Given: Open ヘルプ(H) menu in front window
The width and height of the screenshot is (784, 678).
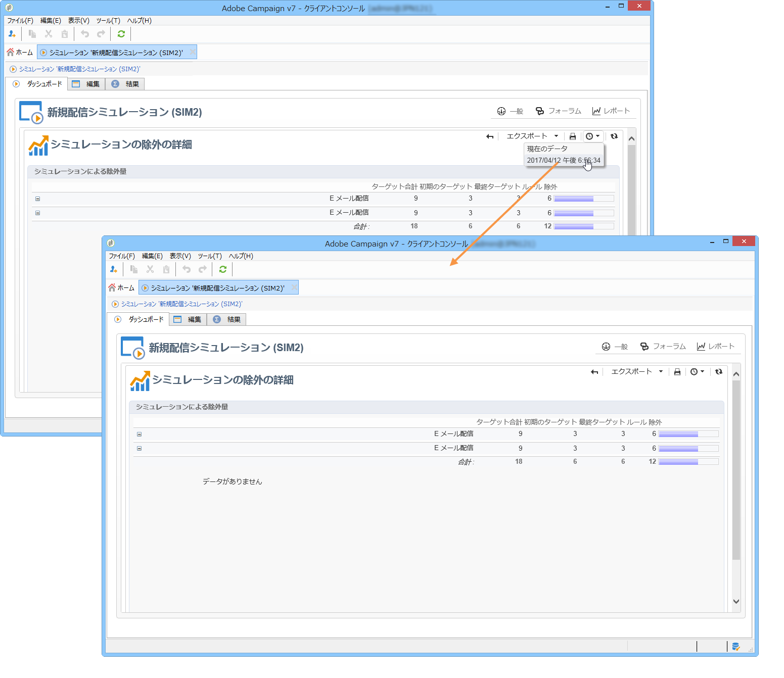Looking at the screenshot, I should pos(241,256).
